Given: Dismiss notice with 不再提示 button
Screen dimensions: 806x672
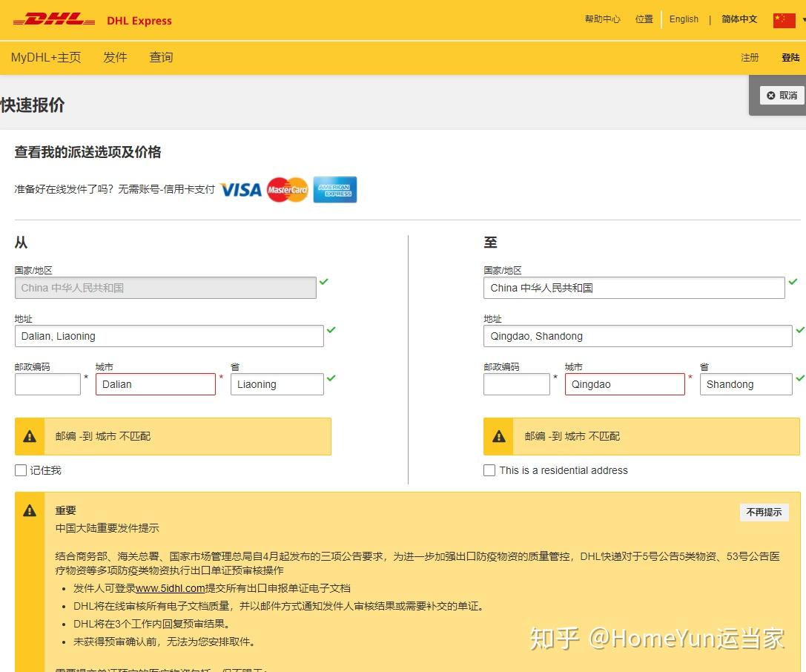Looking at the screenshot, I should (x=764, y=512).
